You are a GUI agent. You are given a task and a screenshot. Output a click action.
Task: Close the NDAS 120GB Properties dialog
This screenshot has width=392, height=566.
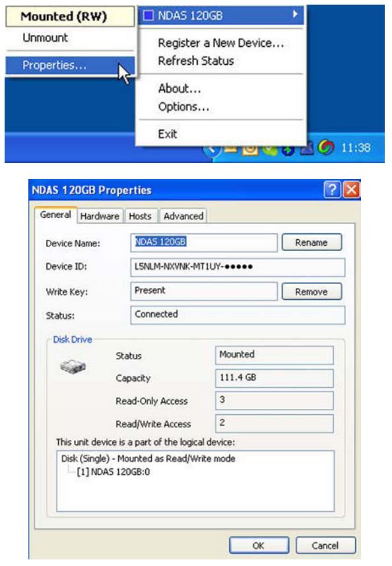351,190
